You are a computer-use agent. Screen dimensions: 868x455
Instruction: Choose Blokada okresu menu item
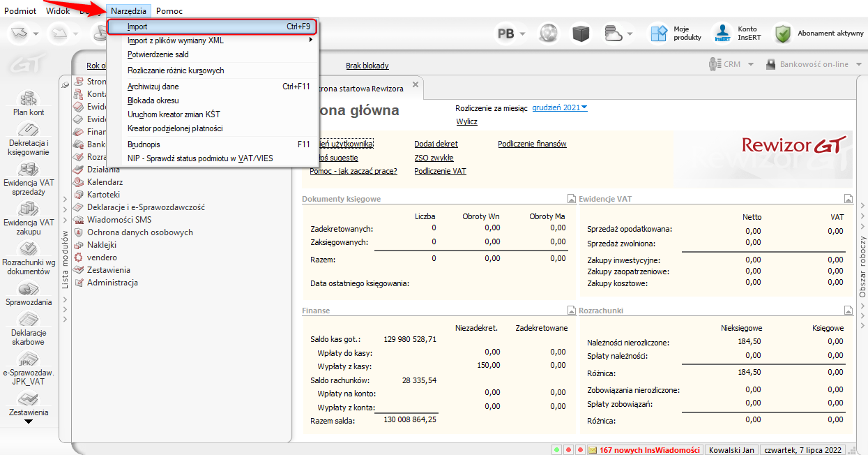click(x=212, y=100)
